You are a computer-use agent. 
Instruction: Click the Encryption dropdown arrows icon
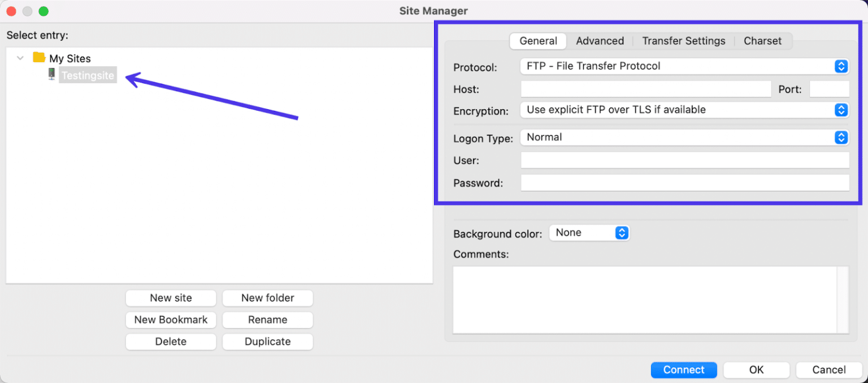(841, 110)
